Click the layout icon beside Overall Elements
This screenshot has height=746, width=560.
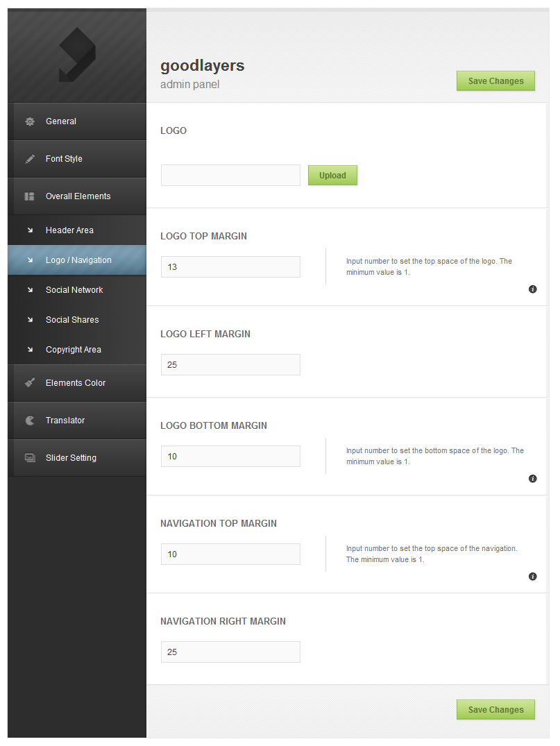pos(30,196)
